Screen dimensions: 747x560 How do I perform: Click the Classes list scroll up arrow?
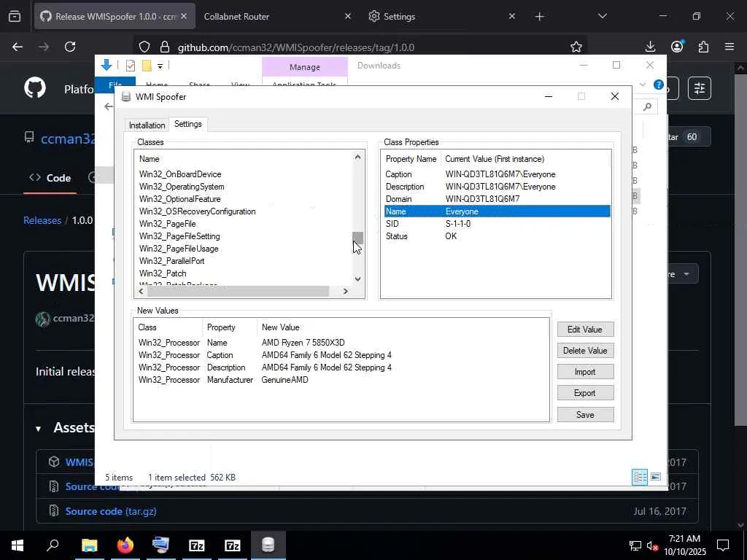tap(357, 157)
